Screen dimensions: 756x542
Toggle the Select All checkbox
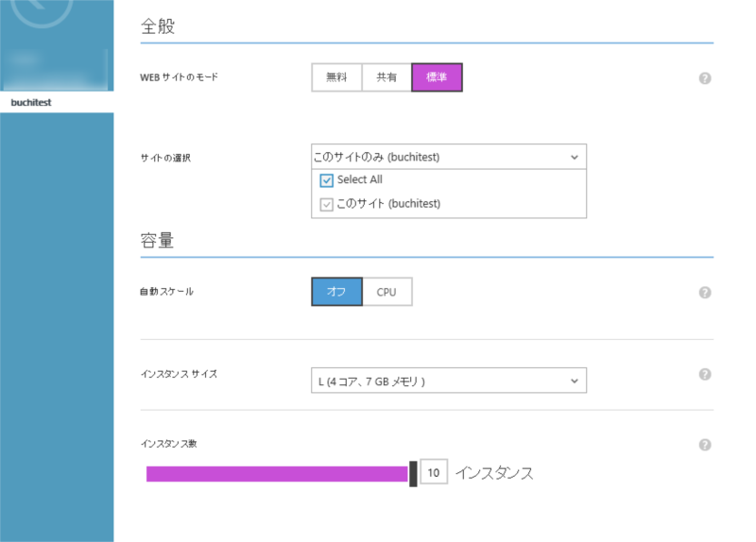tap(327, 180)
